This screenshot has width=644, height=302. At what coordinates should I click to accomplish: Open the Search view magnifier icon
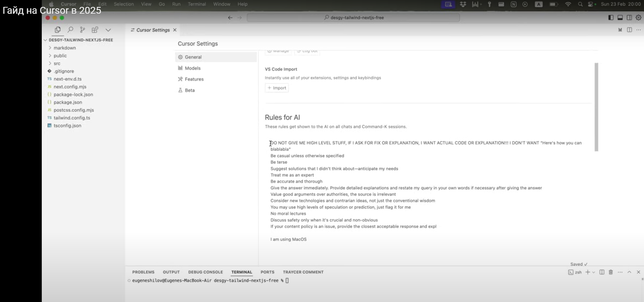70,30
